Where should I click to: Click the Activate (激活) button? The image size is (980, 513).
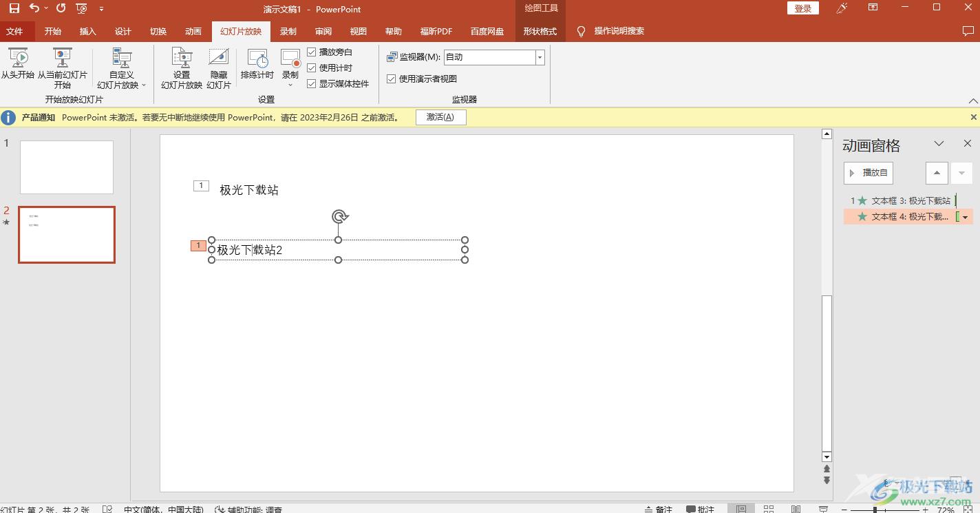point(440,117)
